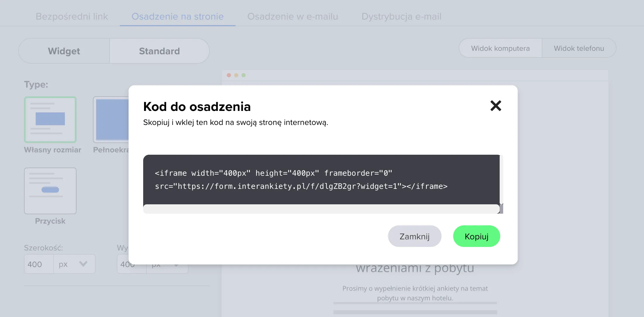Screen dimensions: 644x317
Task: Copy the embed code with Kopiuj
Action: (x=477, y=236)
